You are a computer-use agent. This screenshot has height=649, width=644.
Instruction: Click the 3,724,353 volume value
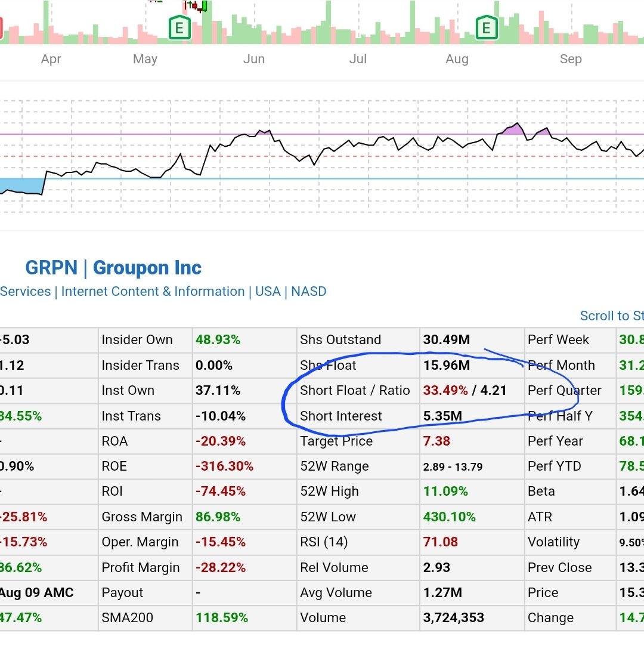coord(454,618)
